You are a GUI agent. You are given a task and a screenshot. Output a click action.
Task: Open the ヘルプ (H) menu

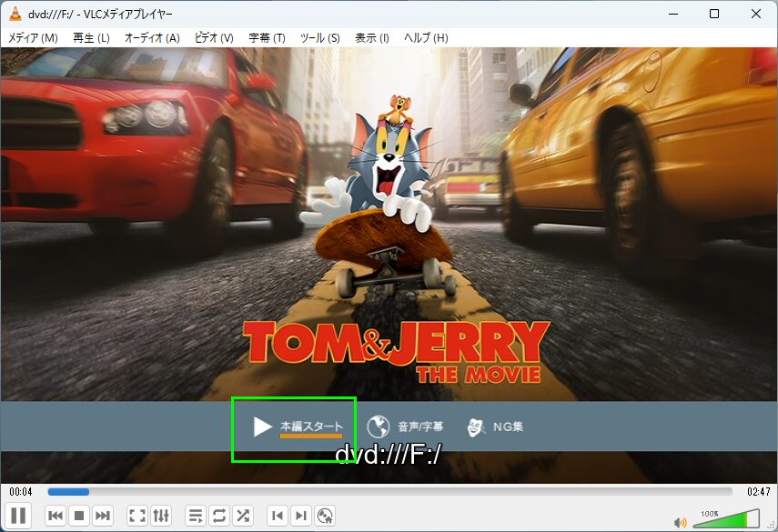click(x=426, y=37)
